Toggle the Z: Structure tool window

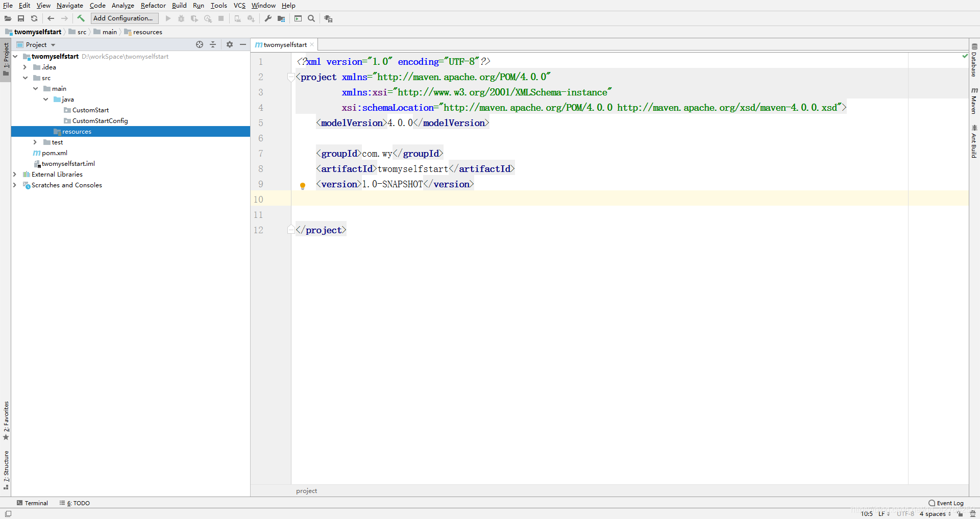pos(6,470)
